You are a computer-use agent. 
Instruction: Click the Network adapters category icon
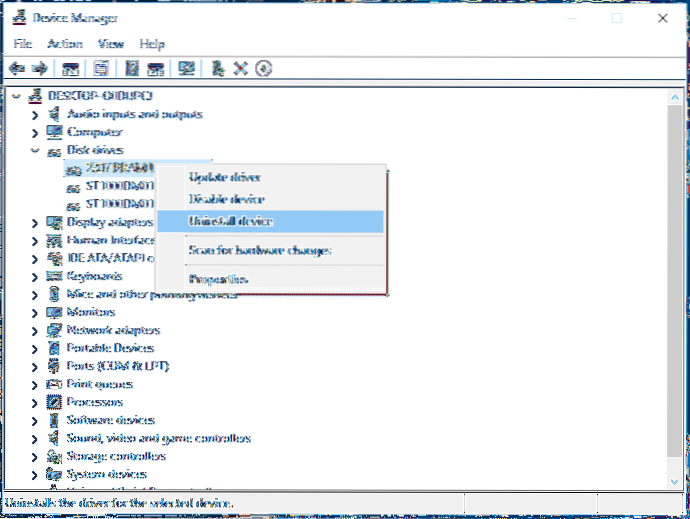pyautogui.click(x=54, y=330)
